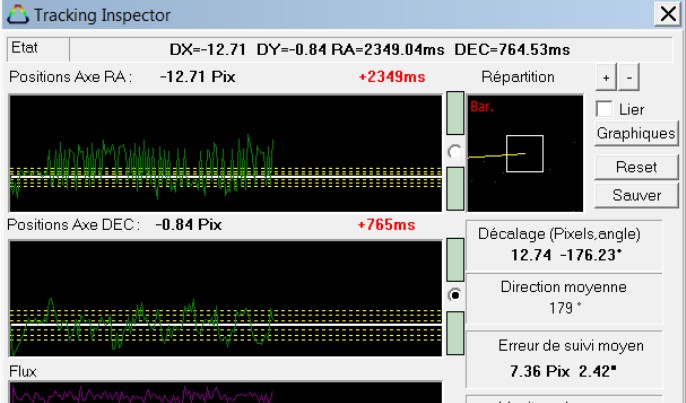
Task: Click the purple Flux graph
Action: tap(225, 392)
